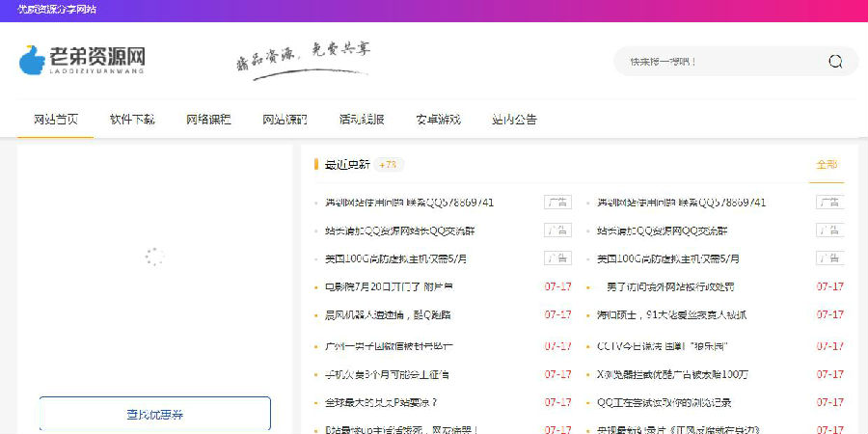The width and height of the screenshot is (868, 434).
Task: Select the 全部 tab in recent updates
Action: click(x=827, y=165)
